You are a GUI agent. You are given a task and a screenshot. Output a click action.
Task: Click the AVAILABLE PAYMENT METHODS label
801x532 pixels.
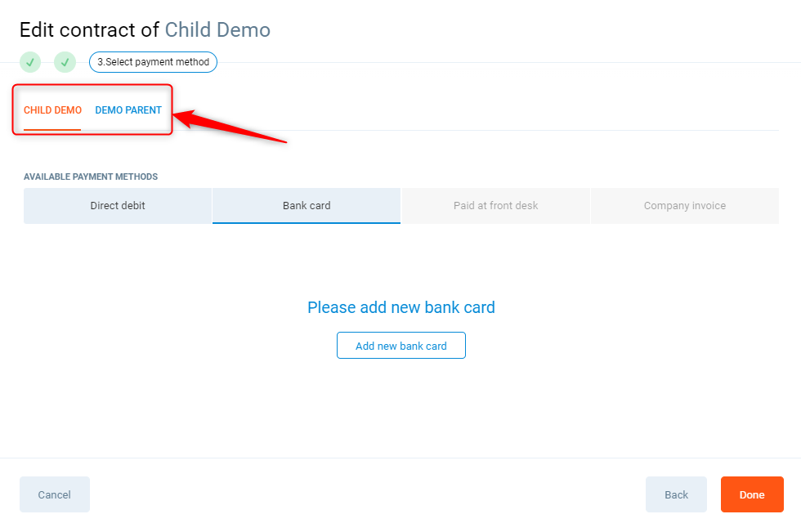[x=91, y=177]
